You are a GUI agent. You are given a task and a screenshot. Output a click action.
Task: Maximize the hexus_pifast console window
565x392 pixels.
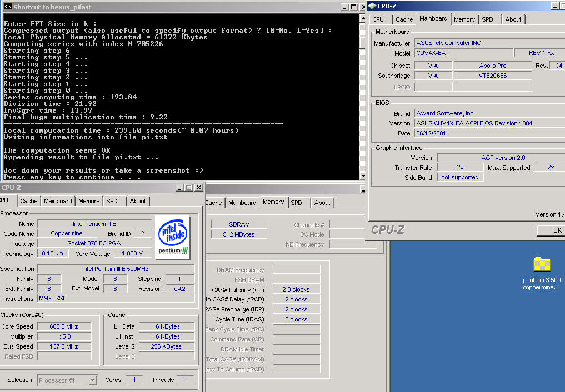(353, 7)
